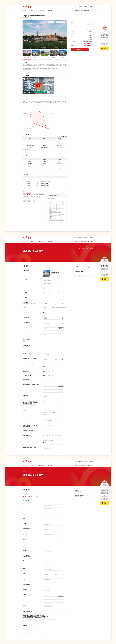Click the breadcrumb home icon on the 보호자 정보 page
This screenshot has height=644, width=116.
tap(79, 472)
